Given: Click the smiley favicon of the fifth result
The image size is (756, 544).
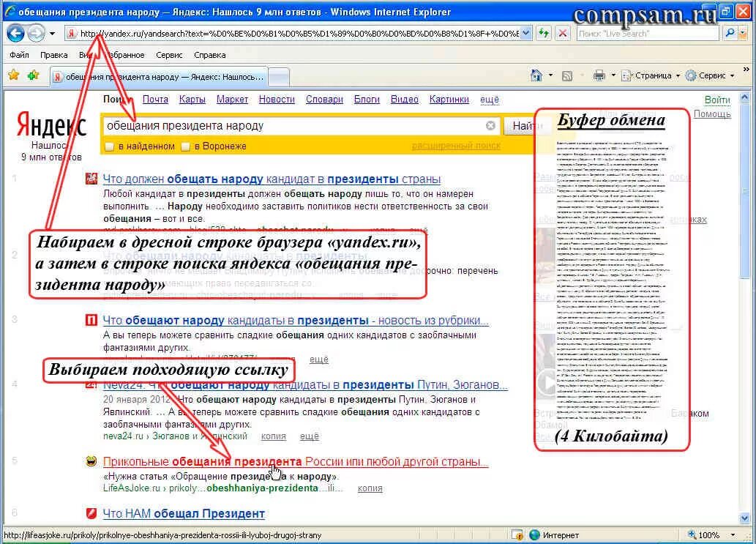Looking at the screenshot, I should 91,461.
